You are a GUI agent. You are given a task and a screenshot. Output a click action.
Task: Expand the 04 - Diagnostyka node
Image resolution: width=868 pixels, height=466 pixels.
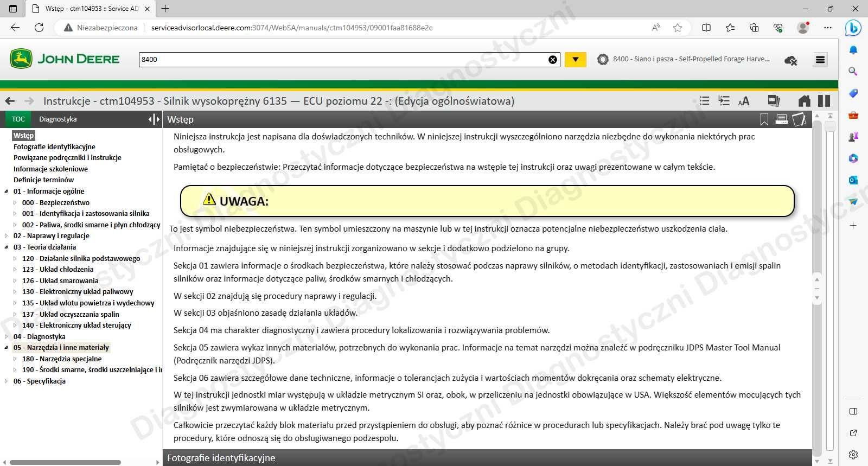click(7, 336)
